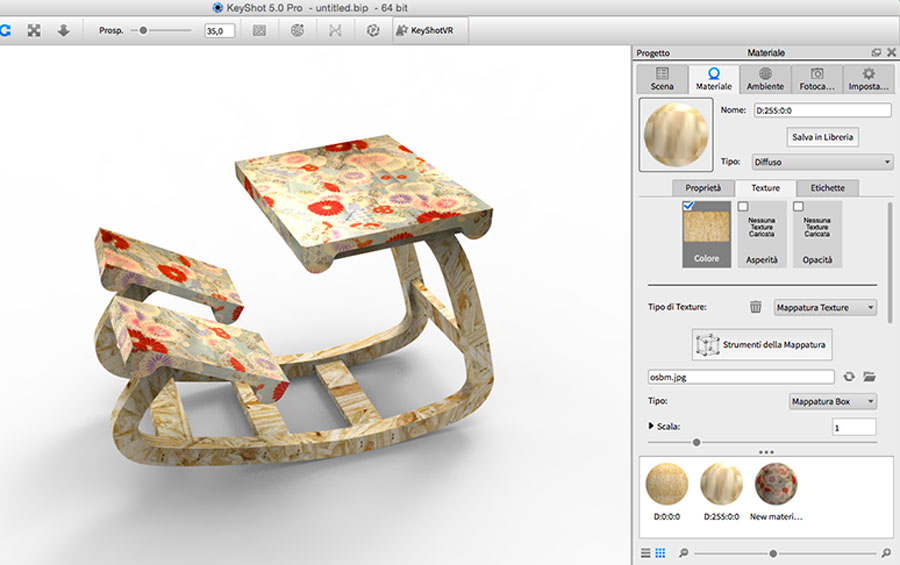Click the texture panel vertical scrollbar
Viewport: 900px width, 565px height.
coord(890,262)
